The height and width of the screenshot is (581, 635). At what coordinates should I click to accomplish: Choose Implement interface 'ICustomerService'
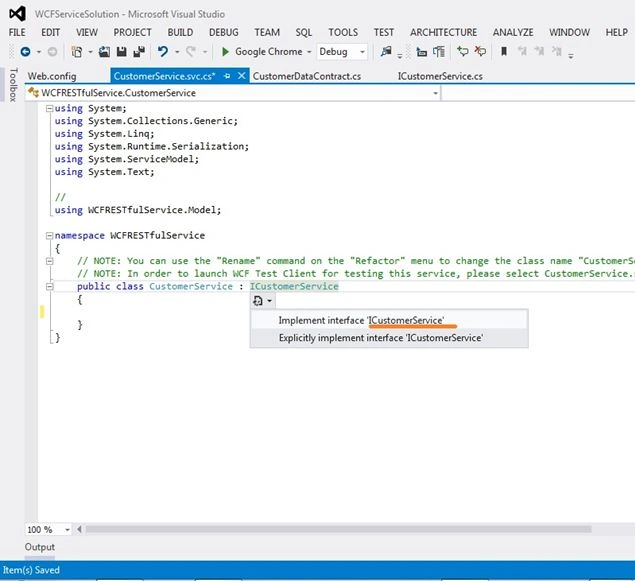tap(389, 320)
